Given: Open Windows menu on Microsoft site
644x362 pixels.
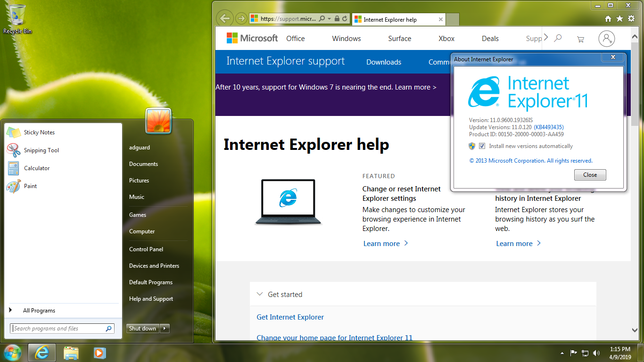Looking at the screenshot, I should [347, 39].
